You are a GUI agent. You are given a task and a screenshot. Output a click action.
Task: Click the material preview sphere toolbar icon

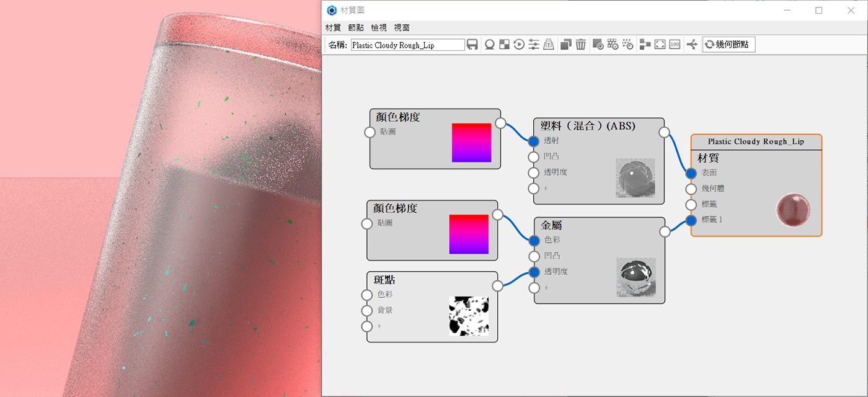pos(490,45)
